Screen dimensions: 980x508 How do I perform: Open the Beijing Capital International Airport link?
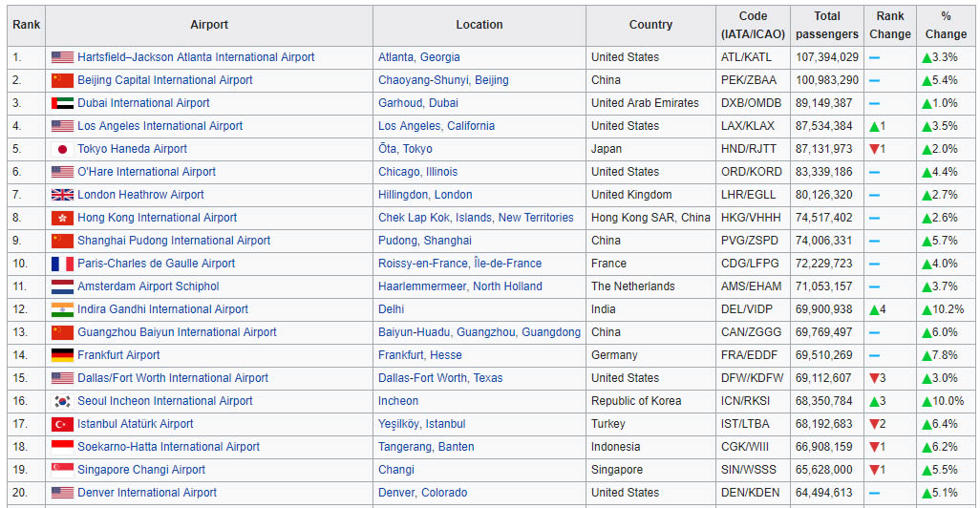tap(164, 80)
